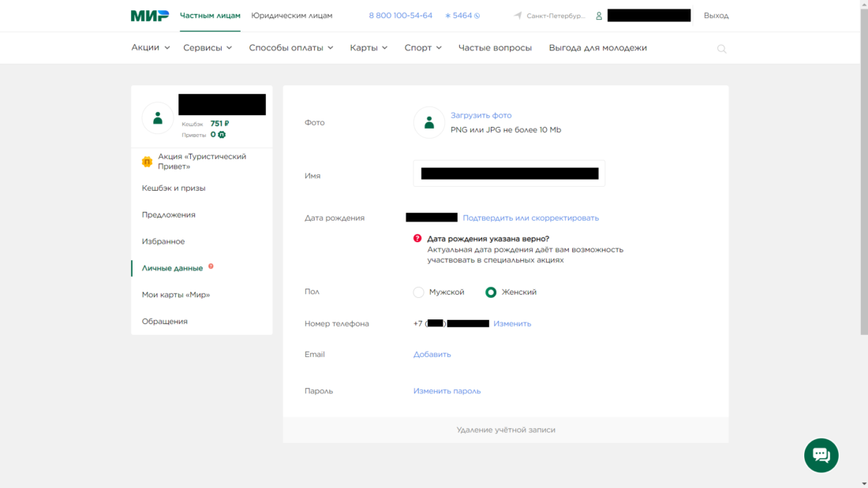The width and height of the screenshot is (868, 488).
Task: Click the user account icon in the header
Action: (x=599, y=16)
